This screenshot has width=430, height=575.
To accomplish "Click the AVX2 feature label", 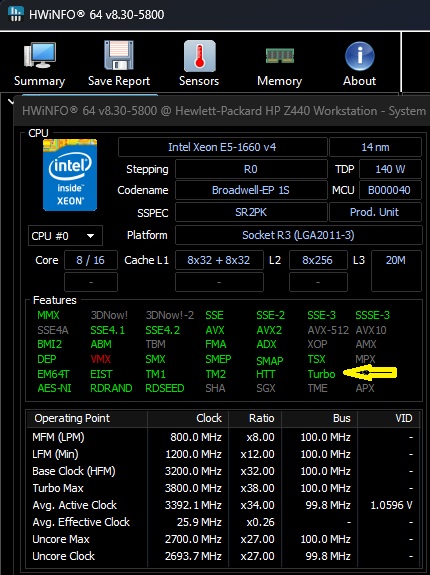I will [269, 330].
